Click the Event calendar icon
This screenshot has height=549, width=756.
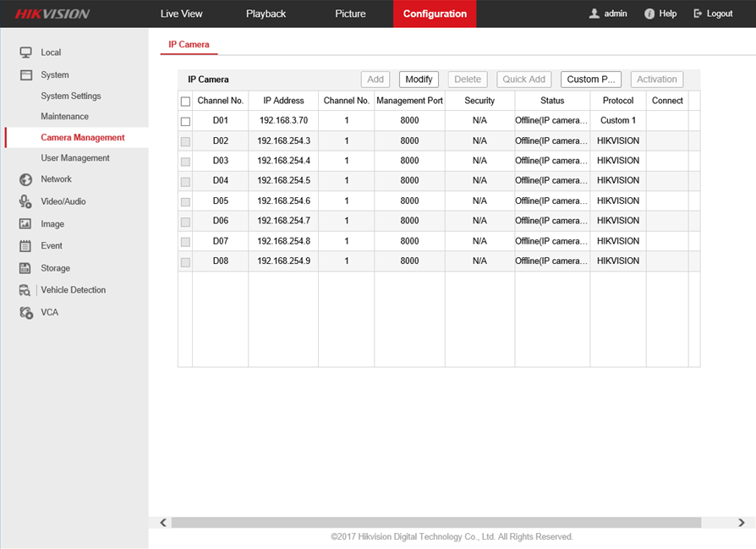tap(25, 246)
